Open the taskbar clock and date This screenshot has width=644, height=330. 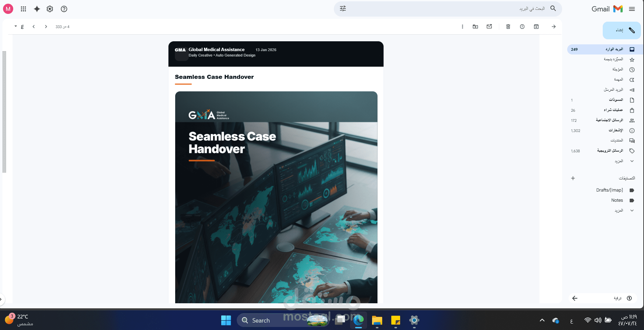(628, 320)
